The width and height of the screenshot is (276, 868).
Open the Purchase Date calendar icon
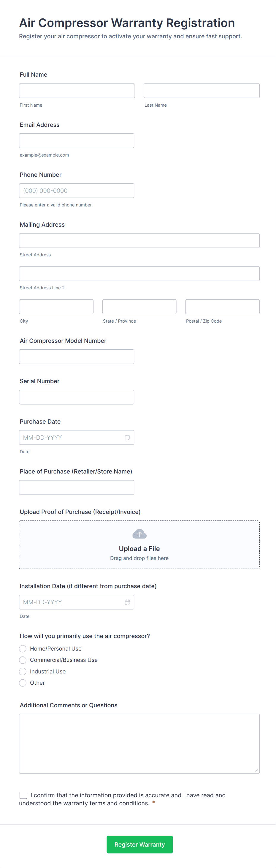click(127, 437)
